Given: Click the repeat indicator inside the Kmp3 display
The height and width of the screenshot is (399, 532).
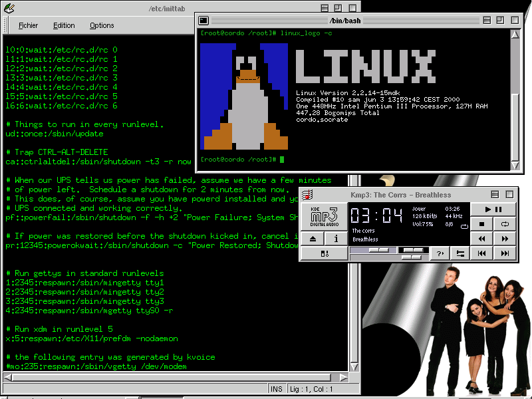Looking at the screenshot, I should tap(464, 226).
